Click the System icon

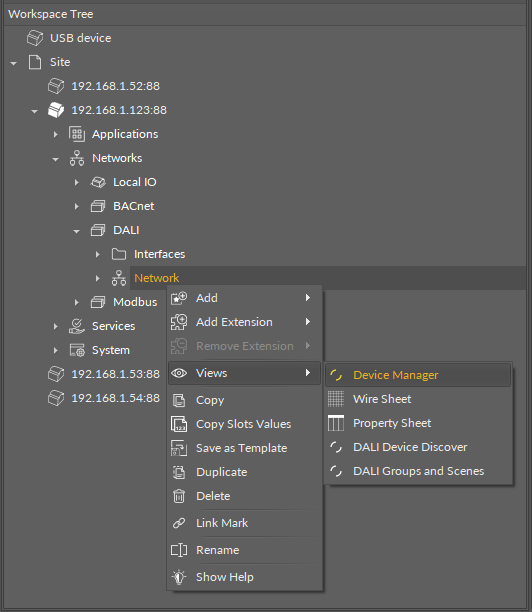[77, 350]
